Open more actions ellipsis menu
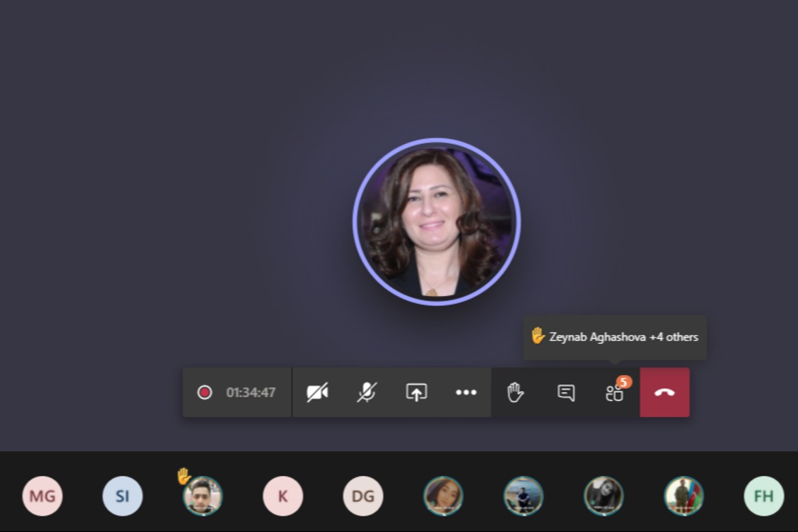The image size is (798, 532). [x=466, y=392]
